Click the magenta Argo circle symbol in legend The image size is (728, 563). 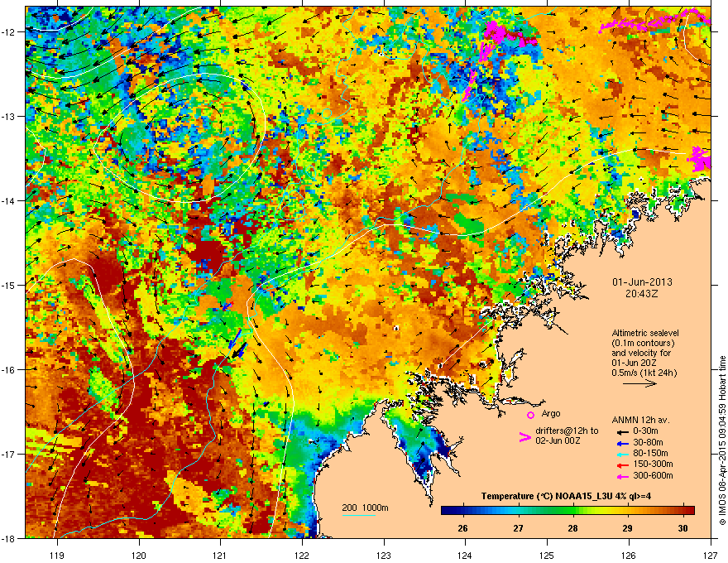pos(530,415)
